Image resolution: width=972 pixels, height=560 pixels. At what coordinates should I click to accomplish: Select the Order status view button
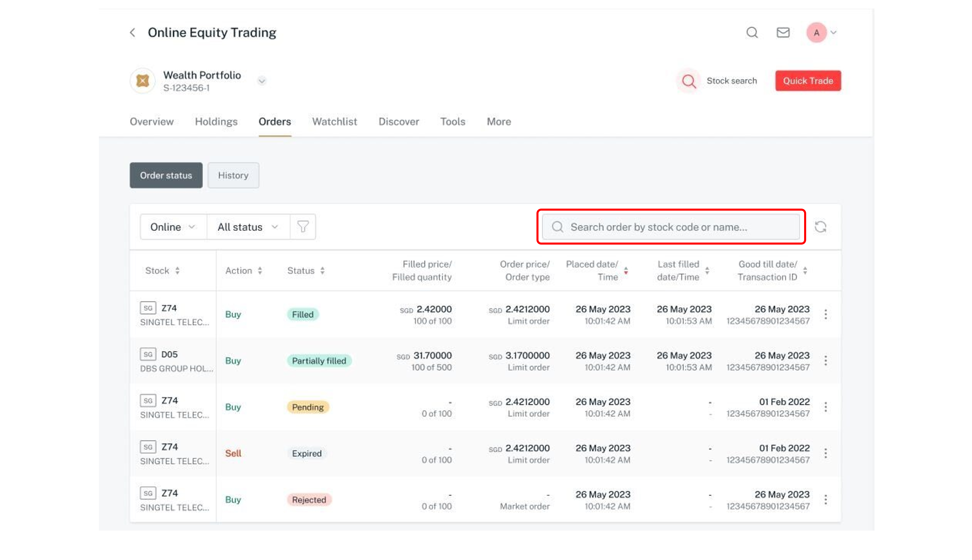[166, 175]
